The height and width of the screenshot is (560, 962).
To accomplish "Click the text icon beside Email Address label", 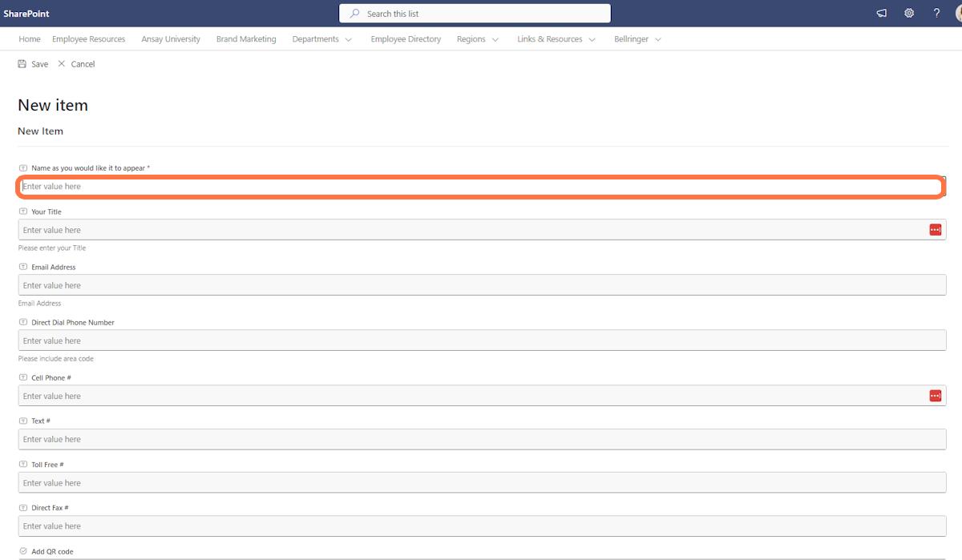I will (23, 268).
